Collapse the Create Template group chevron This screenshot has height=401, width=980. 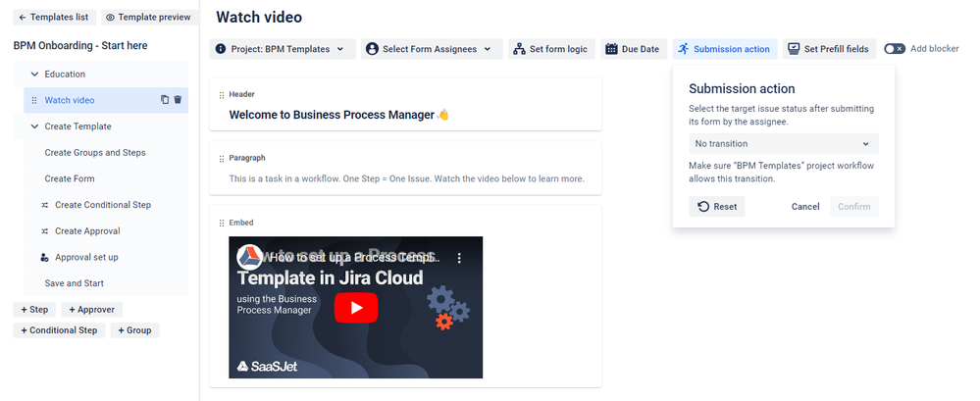tap(34, 126)
